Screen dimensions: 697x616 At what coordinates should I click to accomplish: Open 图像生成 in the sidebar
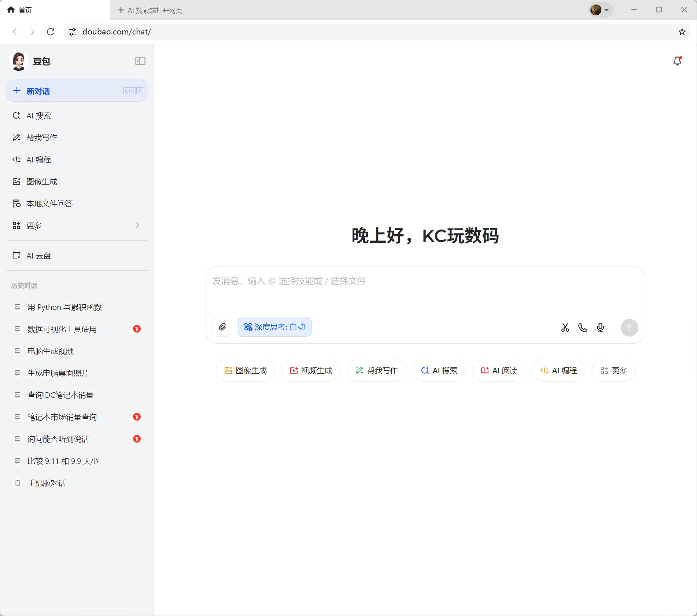point(77,182)
